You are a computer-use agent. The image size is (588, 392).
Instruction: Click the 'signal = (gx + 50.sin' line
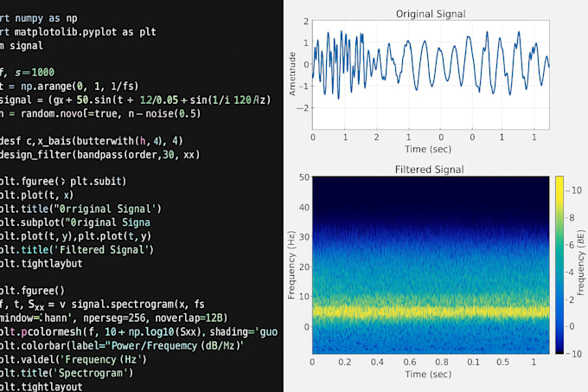pyautogui.click(x=136, y=100)
